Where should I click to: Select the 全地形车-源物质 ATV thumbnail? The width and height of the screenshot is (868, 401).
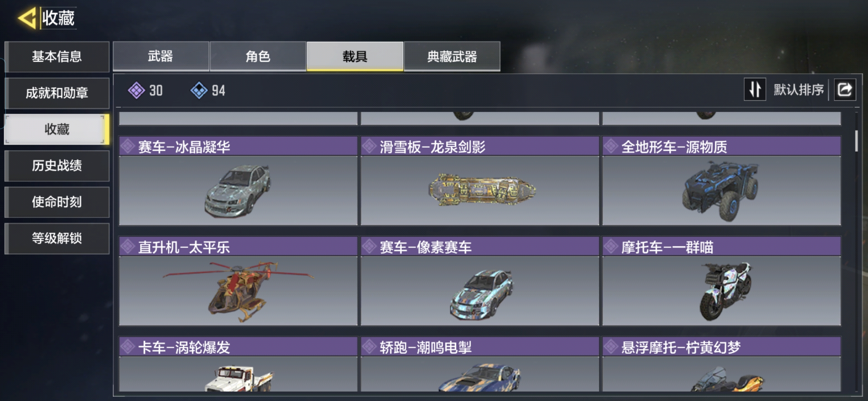click(721, 190)
